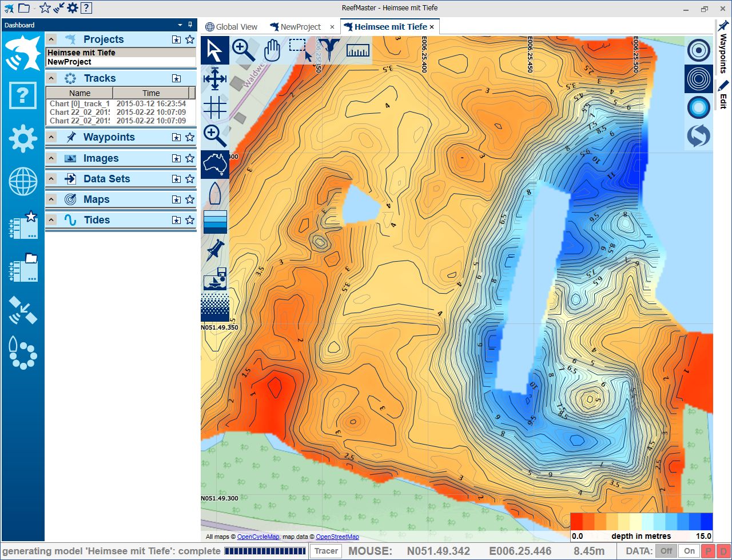This screenshot has height=560, width=732.
Task: Open the OpenCycleMap attribution link
Action: coord(258,537)
